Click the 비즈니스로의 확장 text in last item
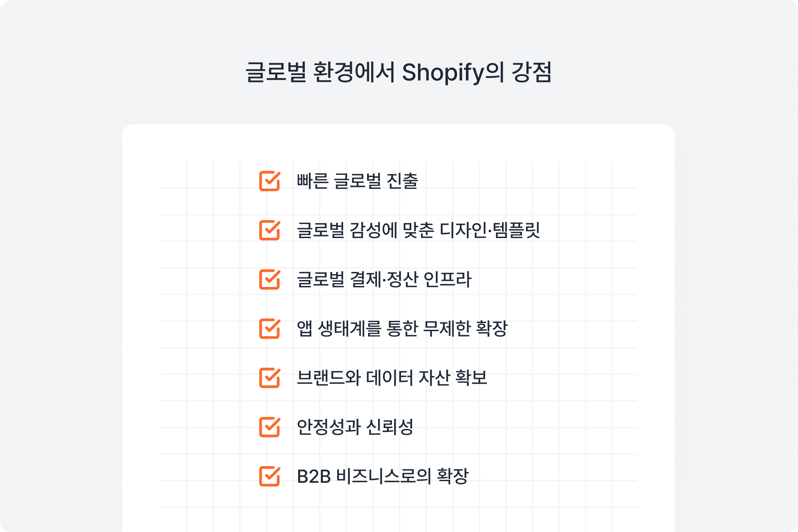The width and height of the screenshot is (798, 532). [x=402, y=476]
